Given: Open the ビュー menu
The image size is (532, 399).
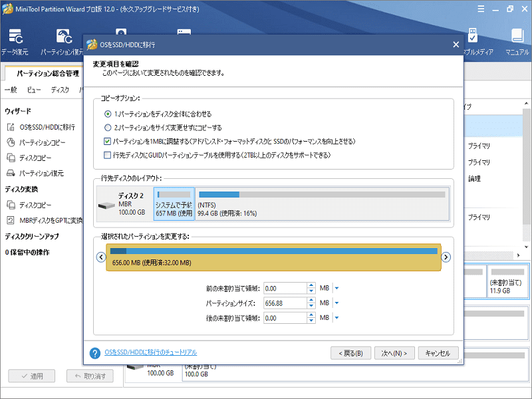Looking at the screenshot, I should (34, 90).
